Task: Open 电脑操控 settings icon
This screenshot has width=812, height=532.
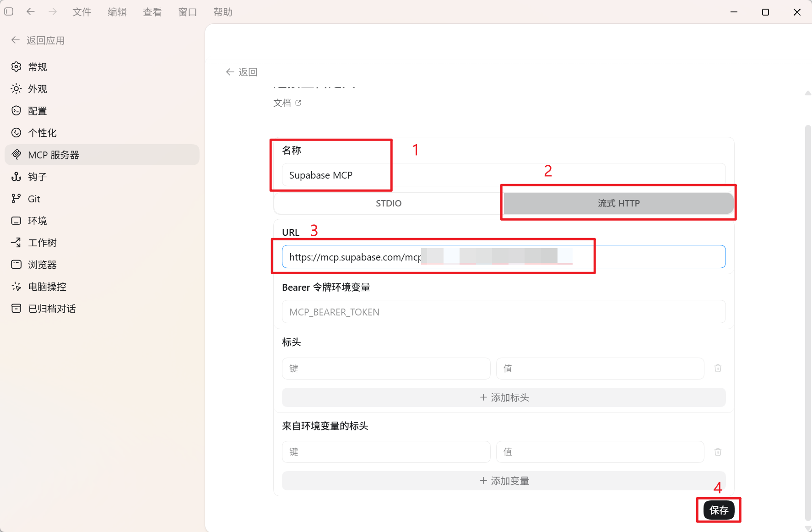Action: click(16, 287)
